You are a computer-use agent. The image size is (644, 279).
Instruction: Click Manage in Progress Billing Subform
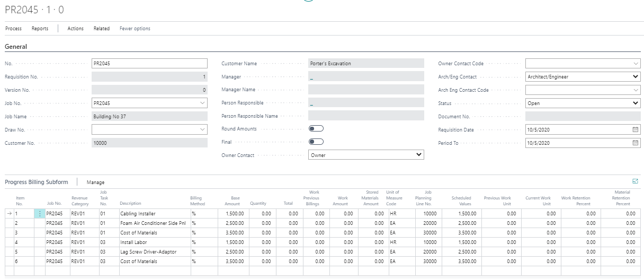click(x=95, y=182)
